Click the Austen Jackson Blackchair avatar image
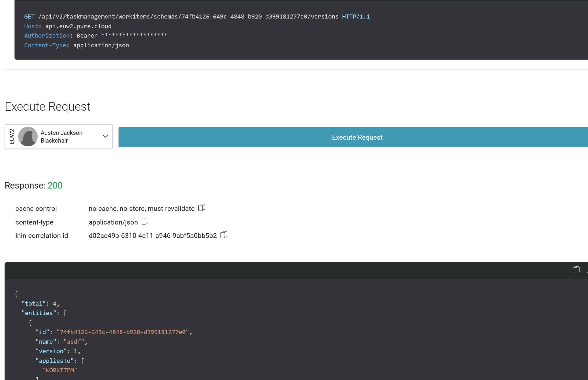 tap(28, 136)
